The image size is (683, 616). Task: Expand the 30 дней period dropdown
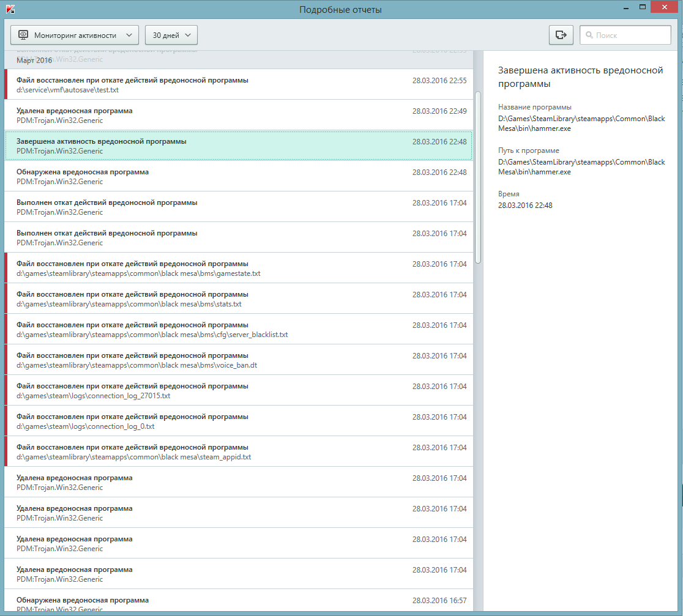tap(171, 35)
